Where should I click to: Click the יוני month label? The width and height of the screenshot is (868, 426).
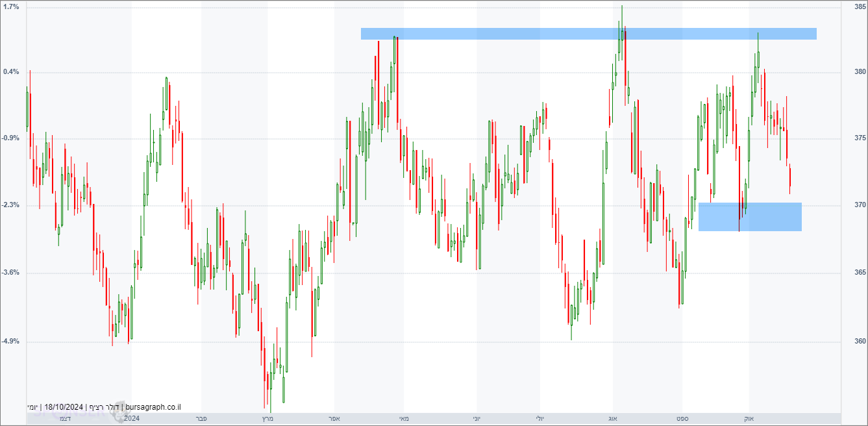(x=477, y=419)
